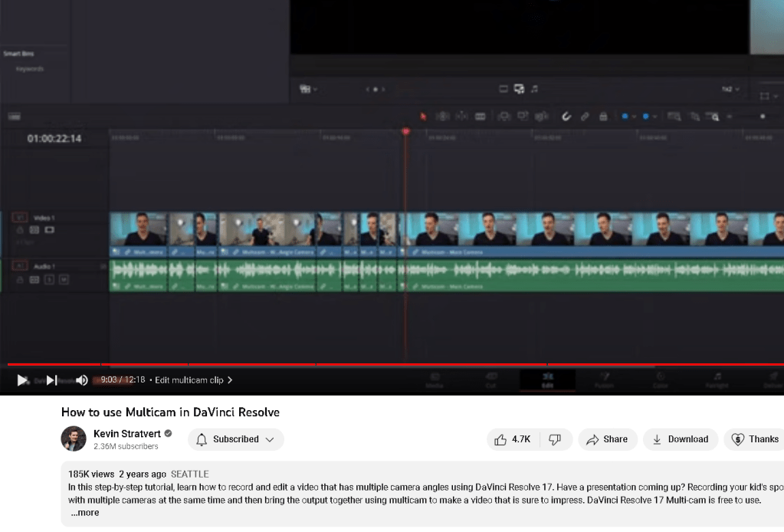Click the Replace Clip toolbar icon

(542, 117)
